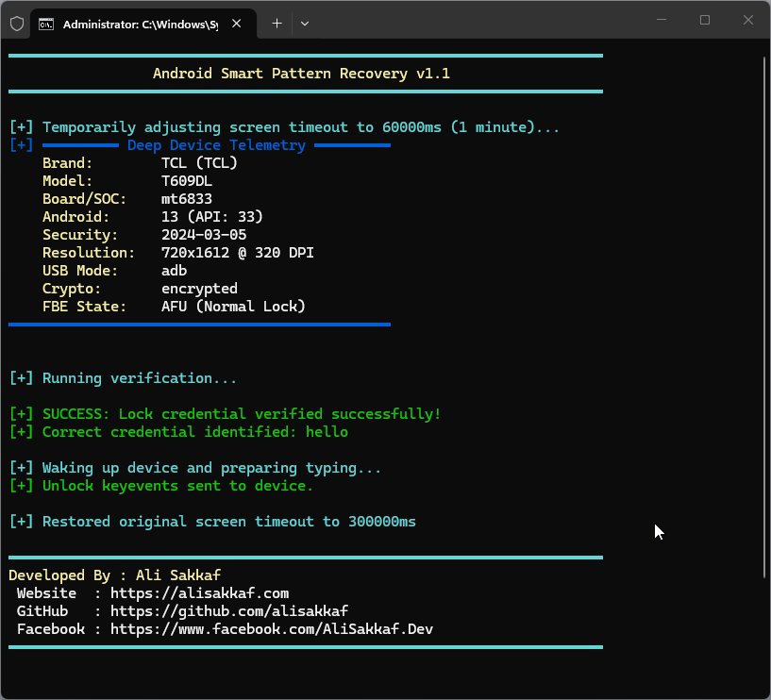Click the identified credential text "hello"
771x700 pixels.
click(327, 431)
